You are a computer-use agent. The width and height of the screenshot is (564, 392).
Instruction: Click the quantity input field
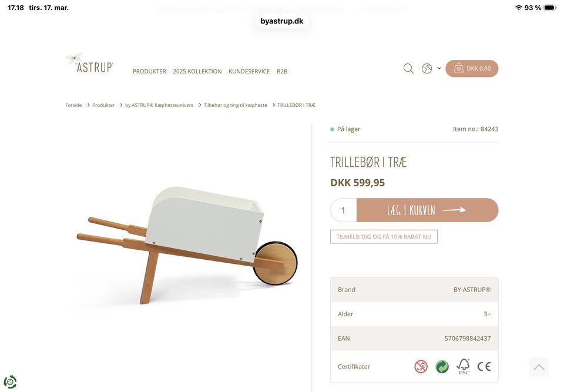[x=344, y=210]
